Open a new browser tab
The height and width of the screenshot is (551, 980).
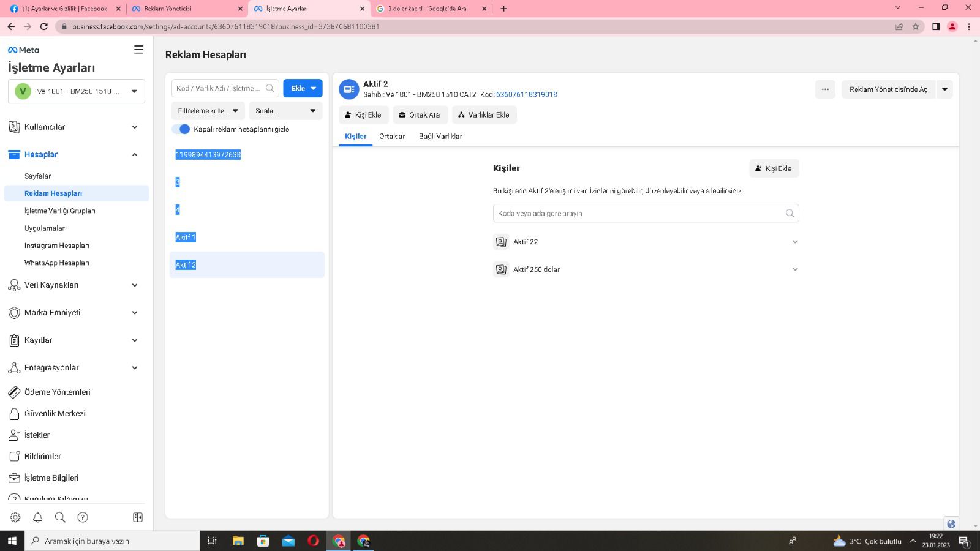503,9
